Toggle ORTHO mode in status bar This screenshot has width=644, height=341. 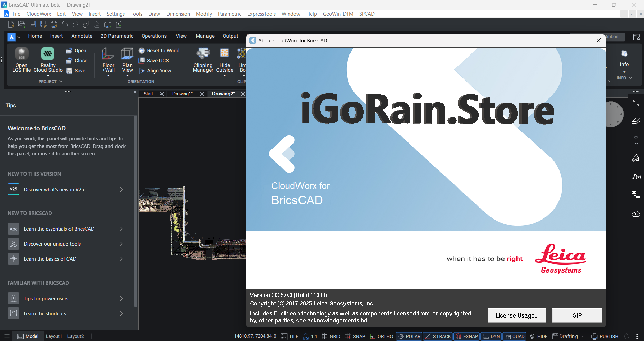tap(381, 336)
